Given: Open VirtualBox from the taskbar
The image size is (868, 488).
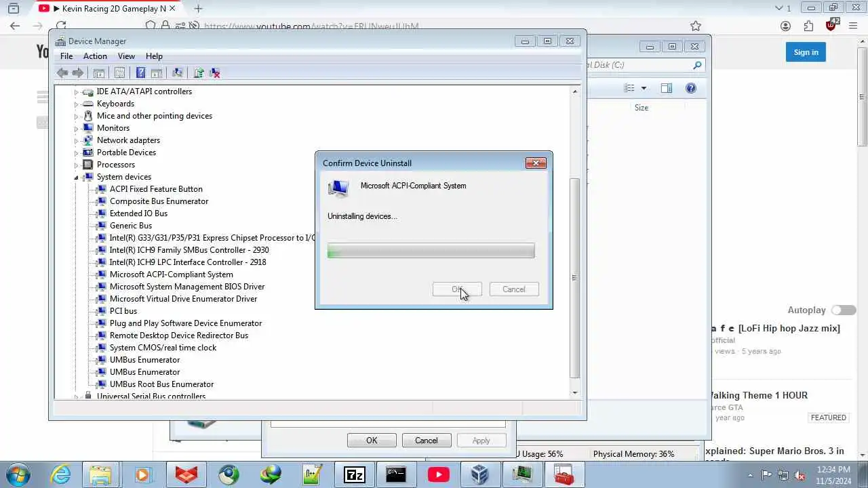Looking at the screenshot, I should 479,474.
